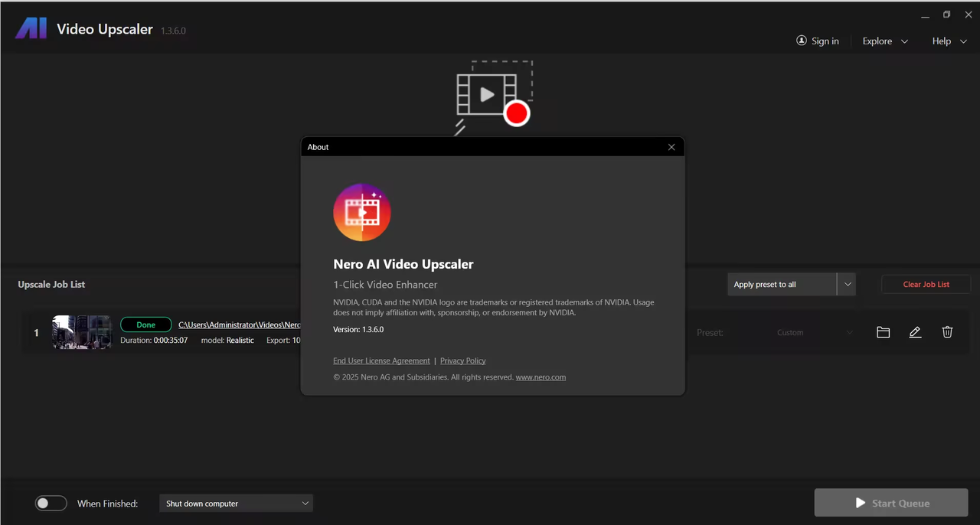The width and height of the screenshot is (980, 525).
Task: Toggle the When Finished switch
Action: tap(51, 503)
